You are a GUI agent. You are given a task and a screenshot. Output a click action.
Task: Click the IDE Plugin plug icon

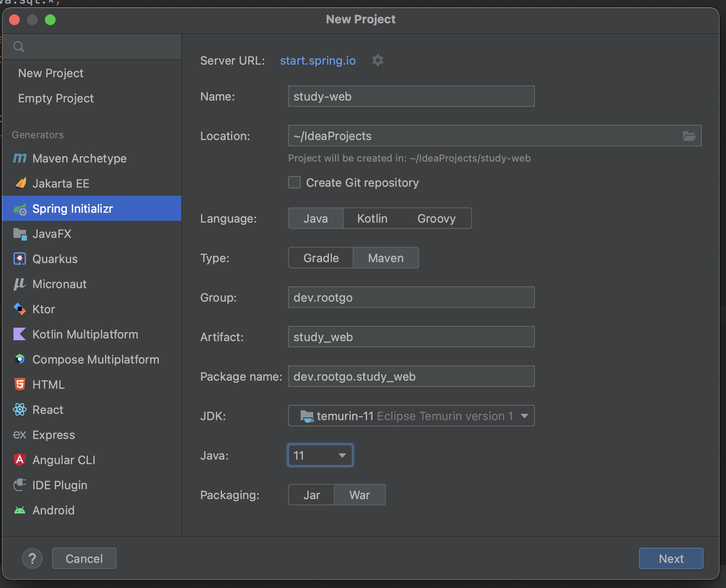[20, 485]
